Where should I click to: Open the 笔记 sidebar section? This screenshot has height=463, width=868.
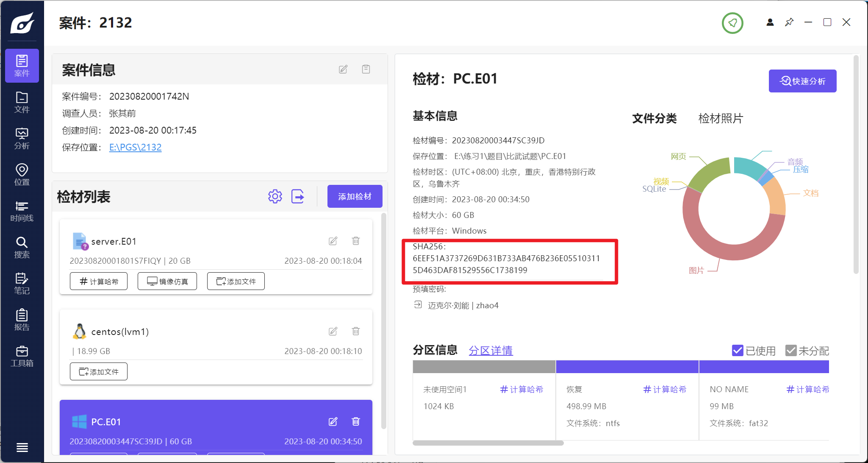coord(22,284)
